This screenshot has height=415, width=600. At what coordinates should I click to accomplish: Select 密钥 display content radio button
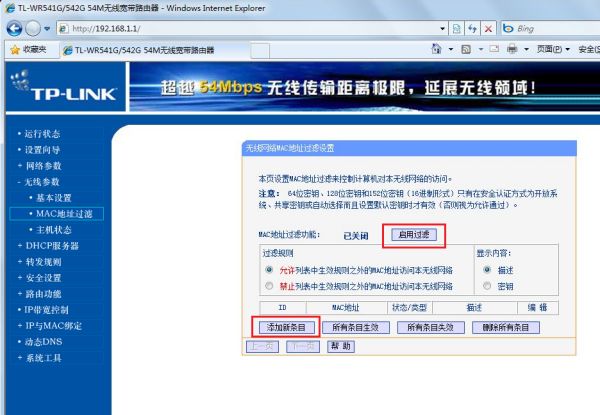point(487,286)
